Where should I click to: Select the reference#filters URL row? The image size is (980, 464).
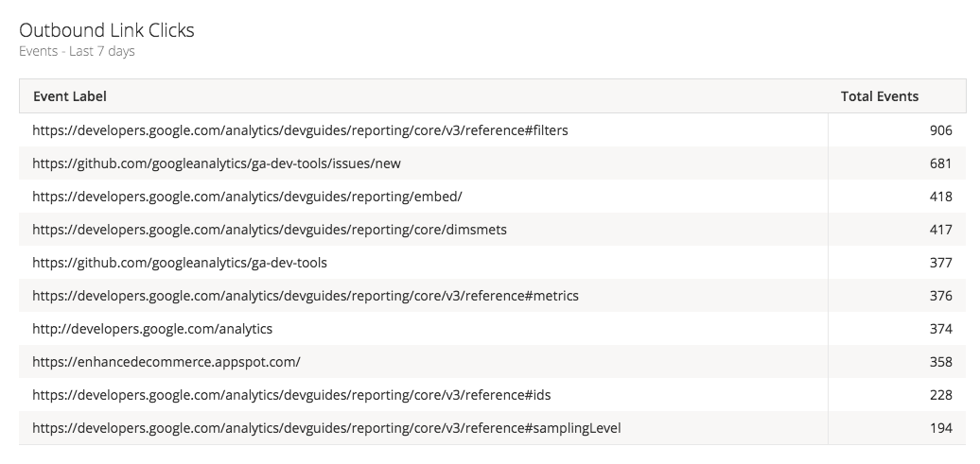coord(300,130)
